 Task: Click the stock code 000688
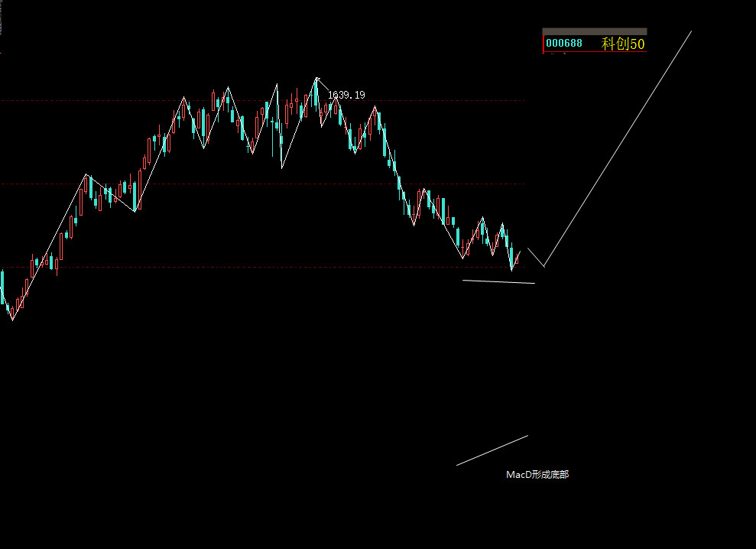pyautogui.click(x=563, y=44)
